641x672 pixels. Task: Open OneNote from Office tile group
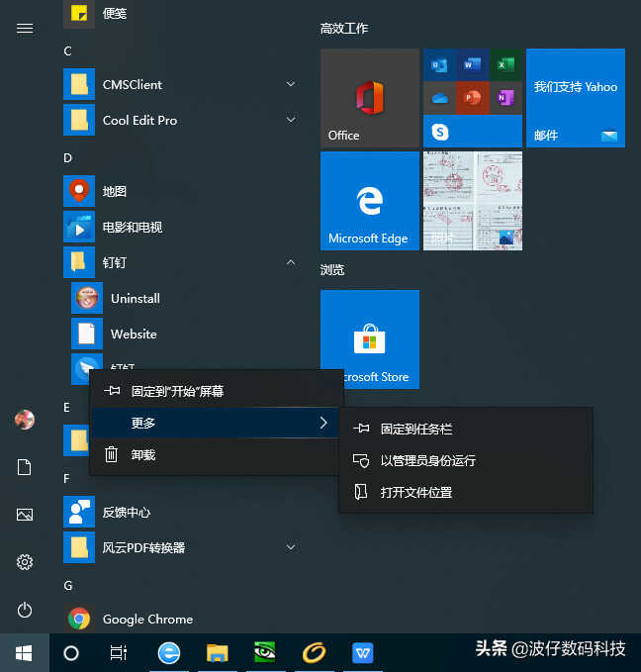click(505, 98)
